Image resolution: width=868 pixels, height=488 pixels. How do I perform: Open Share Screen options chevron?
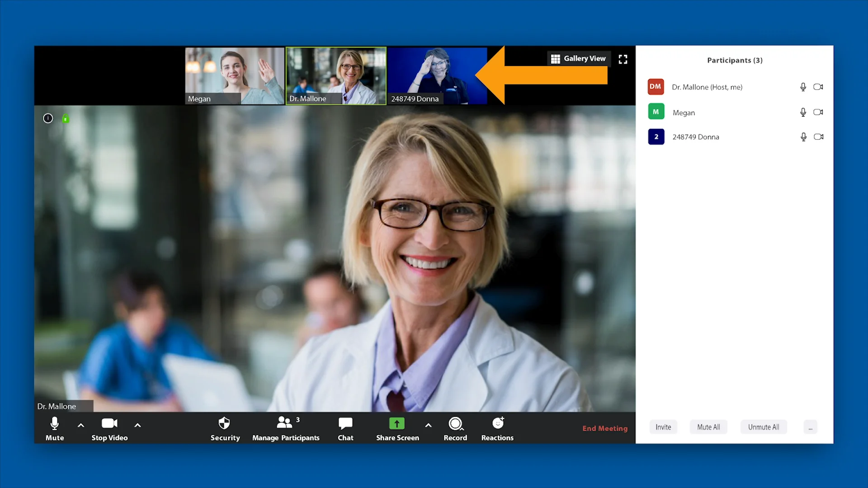coord(428,425)
